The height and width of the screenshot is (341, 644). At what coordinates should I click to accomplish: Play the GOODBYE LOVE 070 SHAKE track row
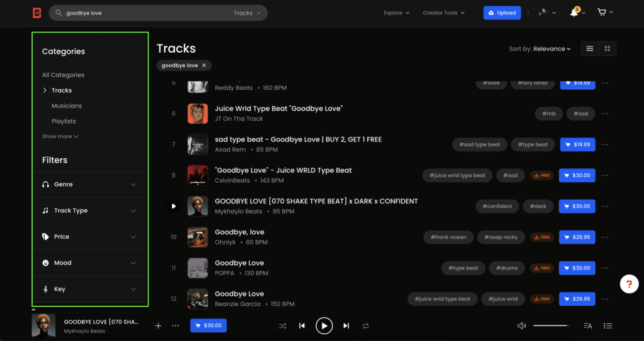coord(174,206)
